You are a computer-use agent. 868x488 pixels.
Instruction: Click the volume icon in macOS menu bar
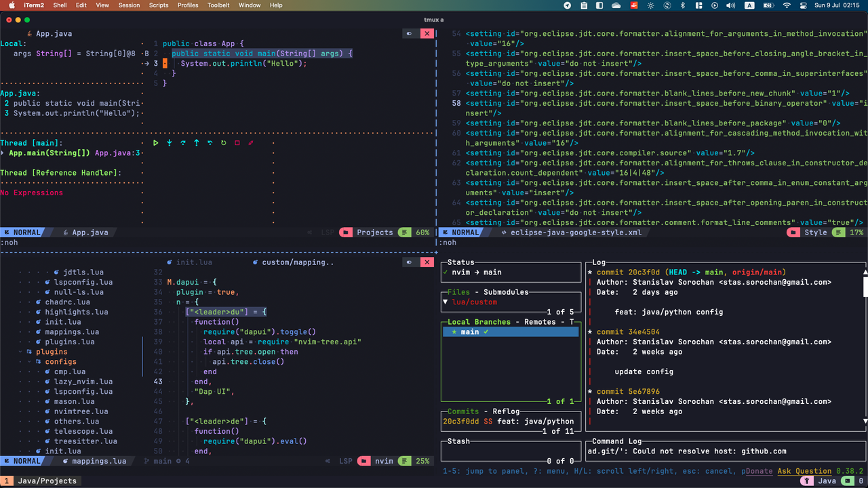point(730,5)
